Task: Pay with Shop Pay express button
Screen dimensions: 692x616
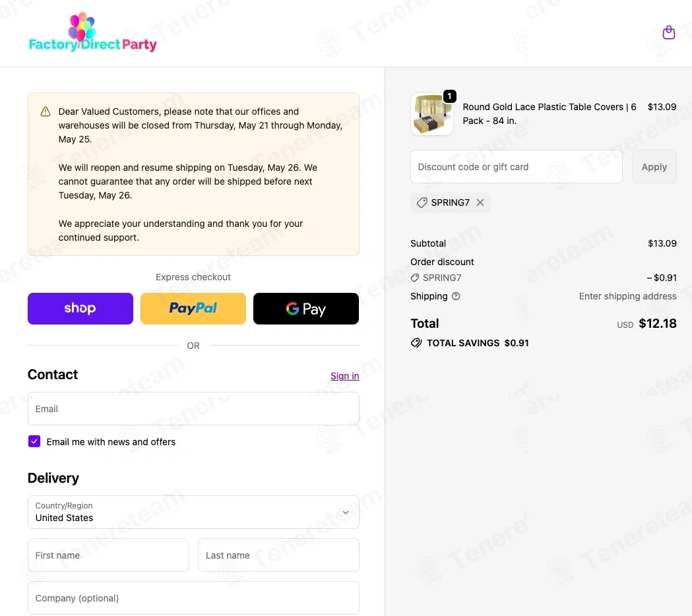Action: [x=80, y=309]
